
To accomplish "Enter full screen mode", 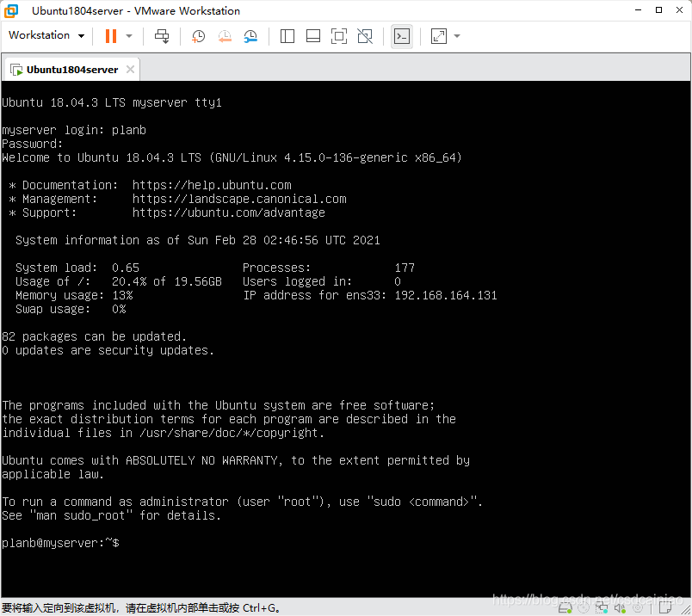I will [x=339, y=36].
